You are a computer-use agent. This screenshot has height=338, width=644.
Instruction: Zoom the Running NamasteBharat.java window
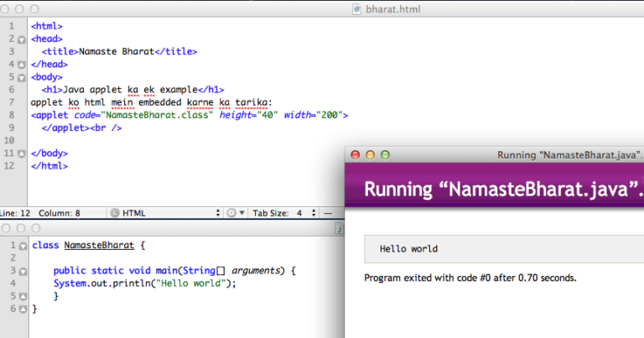tap(385, 155)
